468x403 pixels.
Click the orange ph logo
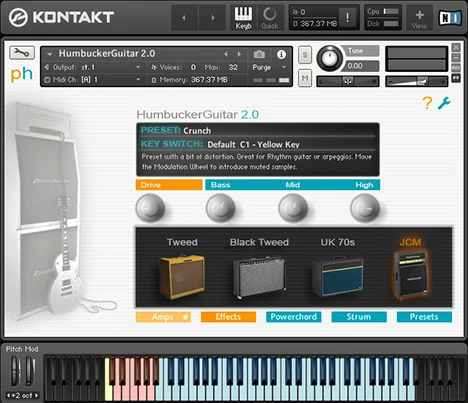pyautogui.click(x=22, y=74)
